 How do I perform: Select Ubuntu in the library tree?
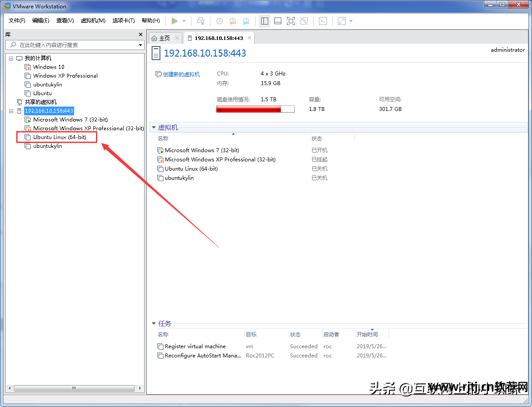(43, 93)
